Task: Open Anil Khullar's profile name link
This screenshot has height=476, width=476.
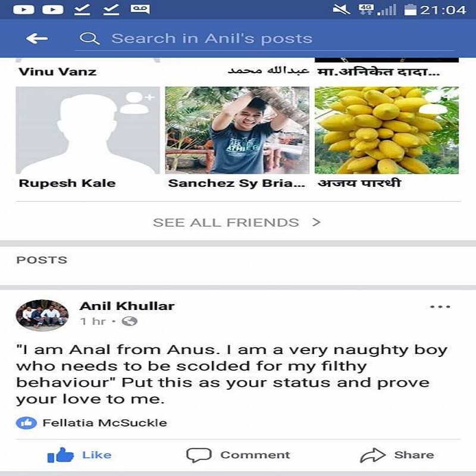Action: pos(127,306)
